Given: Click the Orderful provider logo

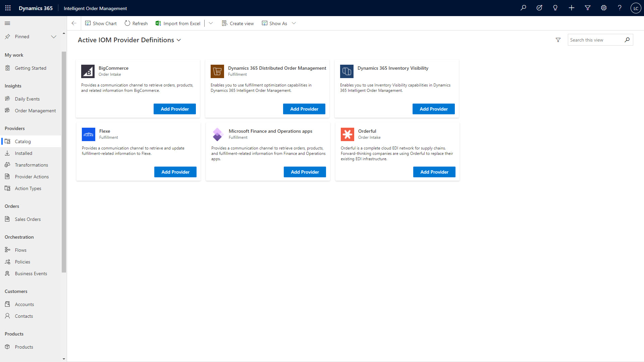Looking at the screenshot, I should tap(347, 134).
